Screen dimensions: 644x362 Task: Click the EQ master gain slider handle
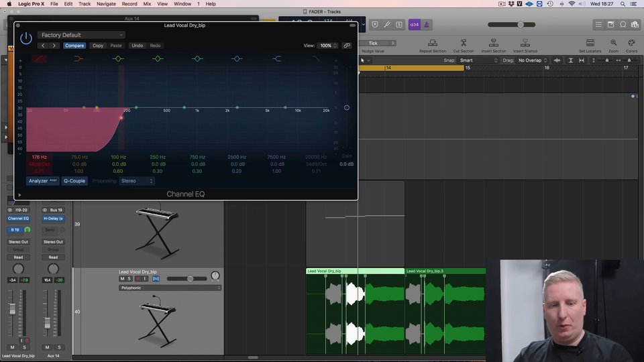347,107
